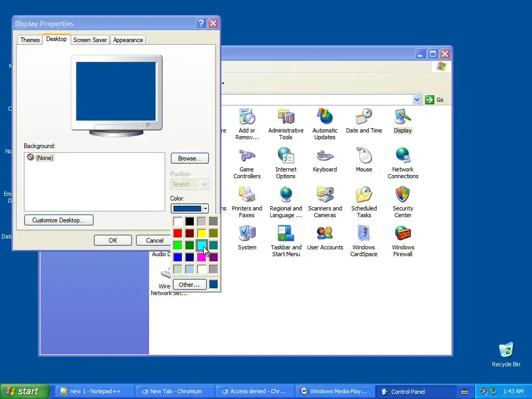Open Windows CardSpace icon
Screen dimensions: 532x399
pyautogui.click(x=364, y=241)
